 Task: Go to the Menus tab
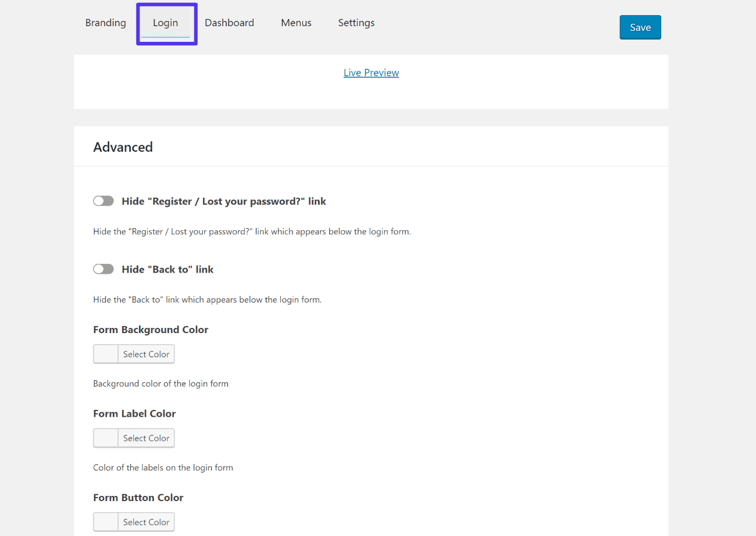click(x=296, y=23)
